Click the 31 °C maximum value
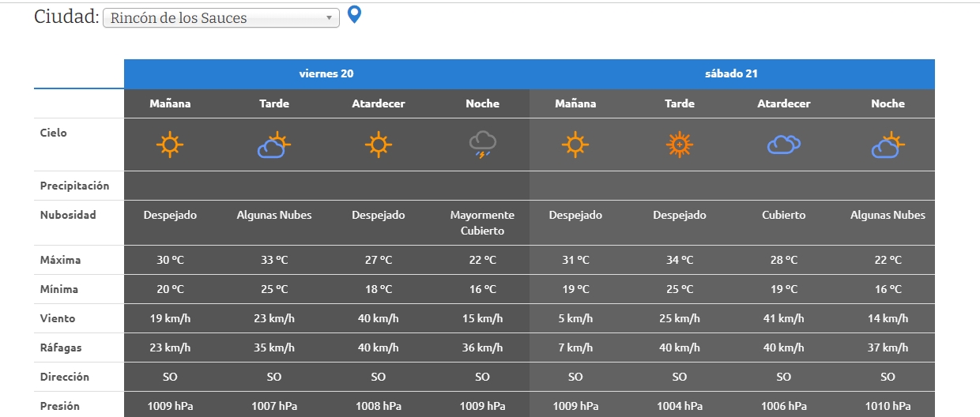Image resolution: width=980 pixels, height=417 pixels. (575, 260)
